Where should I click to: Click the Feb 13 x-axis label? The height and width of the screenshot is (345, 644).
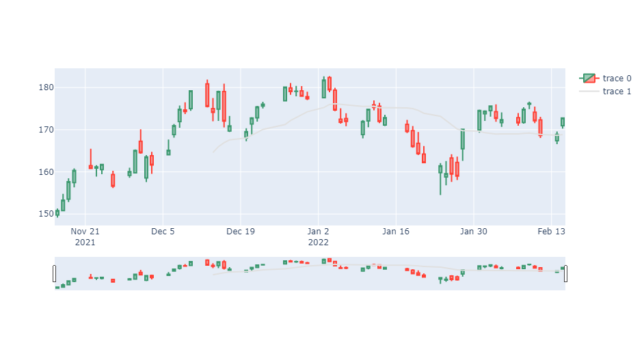pos(551,232)
